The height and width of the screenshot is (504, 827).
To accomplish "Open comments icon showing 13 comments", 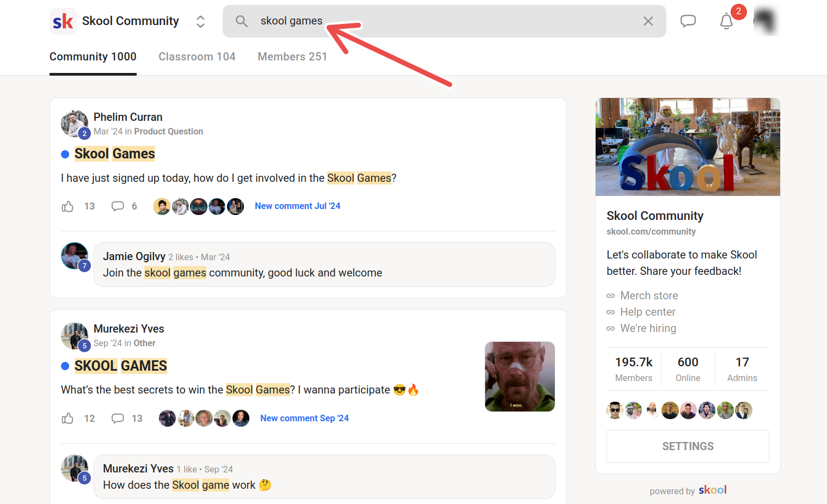I will pos(118,419).
